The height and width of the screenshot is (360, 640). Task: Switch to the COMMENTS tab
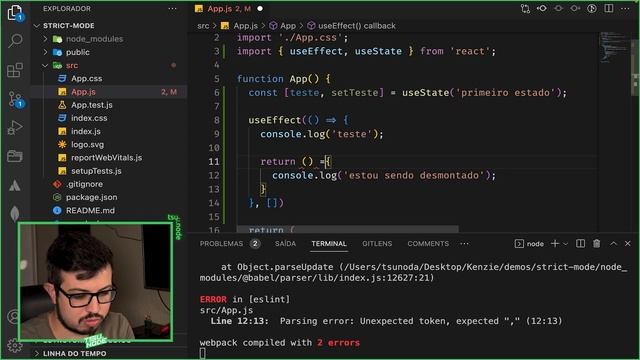point(428,244)
